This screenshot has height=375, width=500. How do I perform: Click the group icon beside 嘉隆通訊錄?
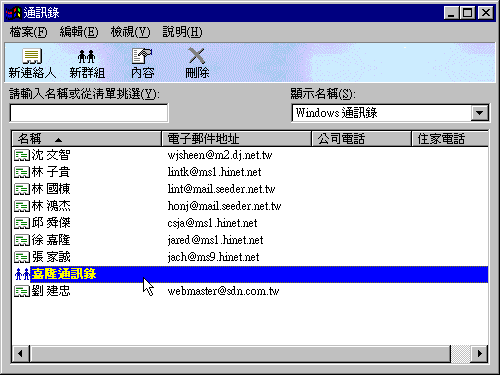click(x=22, y=274)
